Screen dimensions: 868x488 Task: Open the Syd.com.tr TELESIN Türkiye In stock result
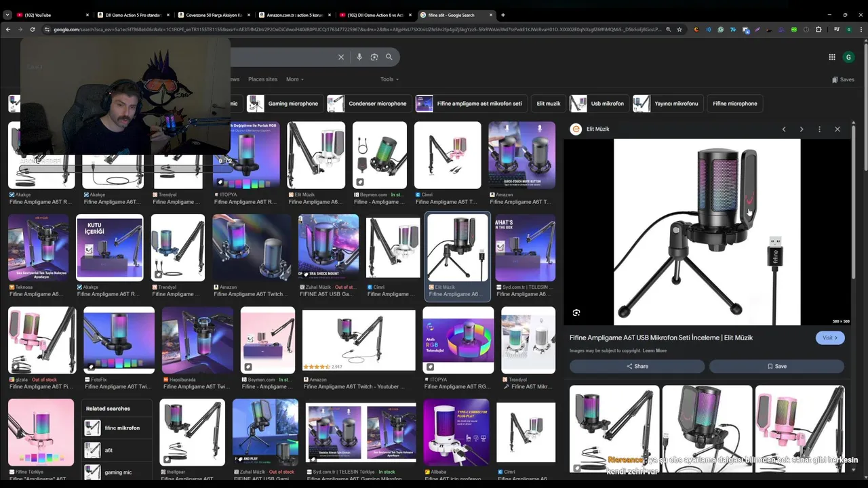click(x=361, y=432)
